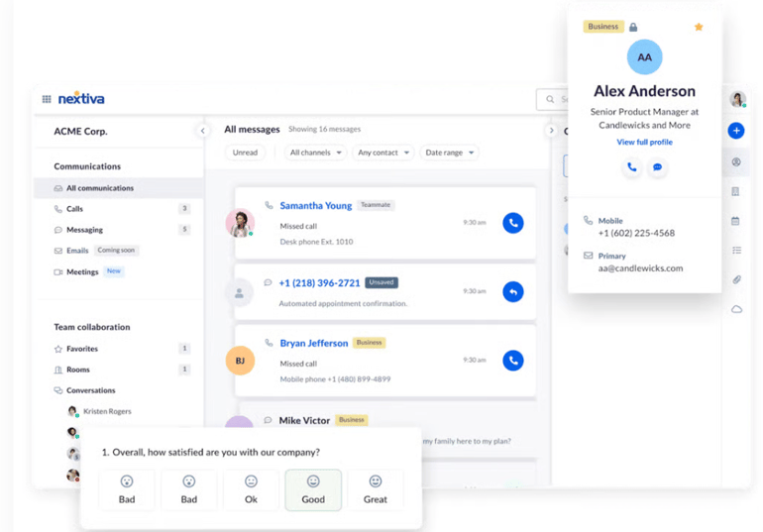Viewport: 763px width, 532px height.
Task: Open View full profile link
Action: coord(645,142)
